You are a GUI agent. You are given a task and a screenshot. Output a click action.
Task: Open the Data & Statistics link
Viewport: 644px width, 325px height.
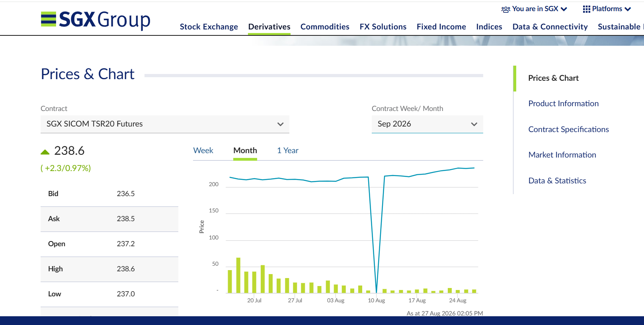pos(557,181)
